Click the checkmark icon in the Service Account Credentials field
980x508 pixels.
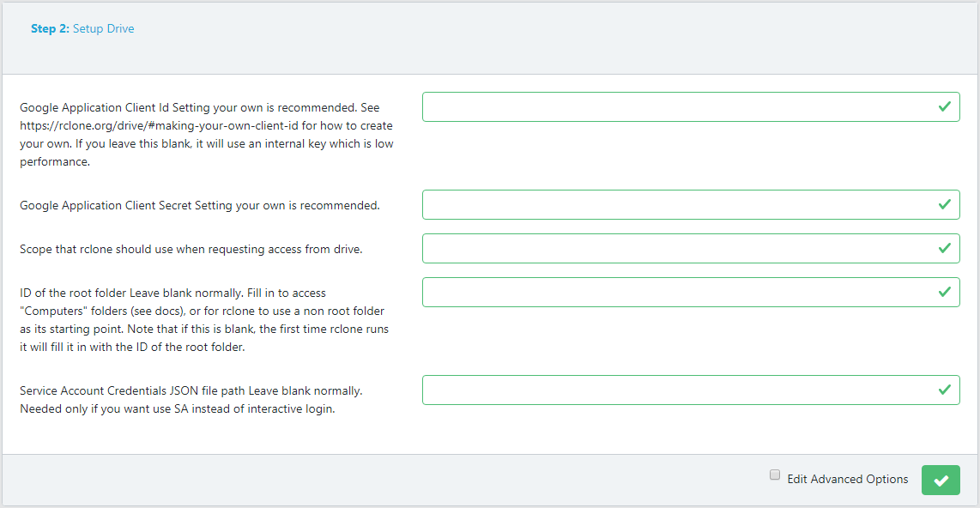944,390
